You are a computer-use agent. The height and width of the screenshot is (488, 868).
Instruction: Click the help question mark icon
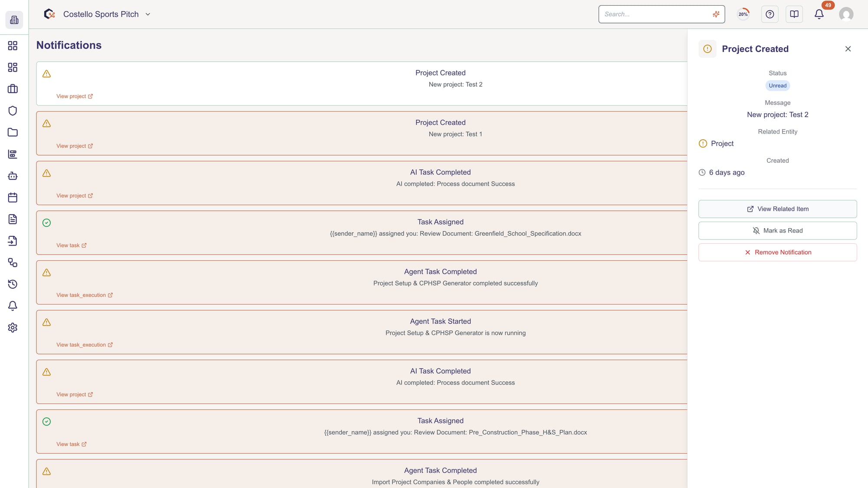pos(770,14)
